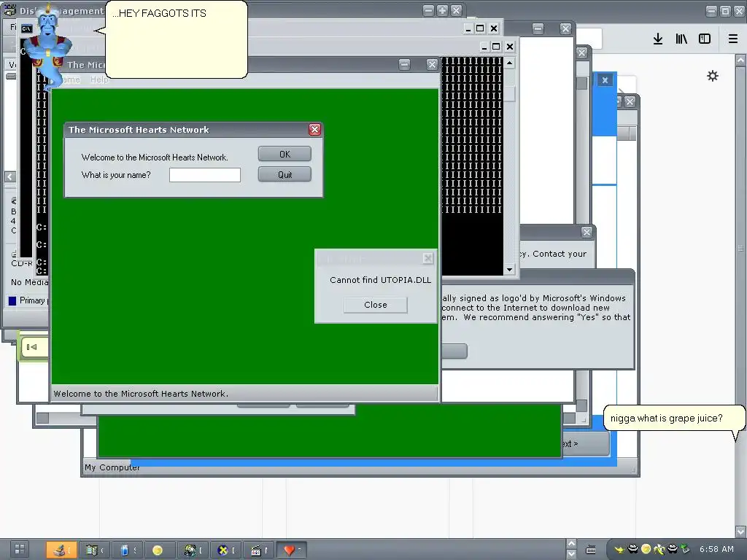Click the green tray icon beside the clock

[685, 549]
